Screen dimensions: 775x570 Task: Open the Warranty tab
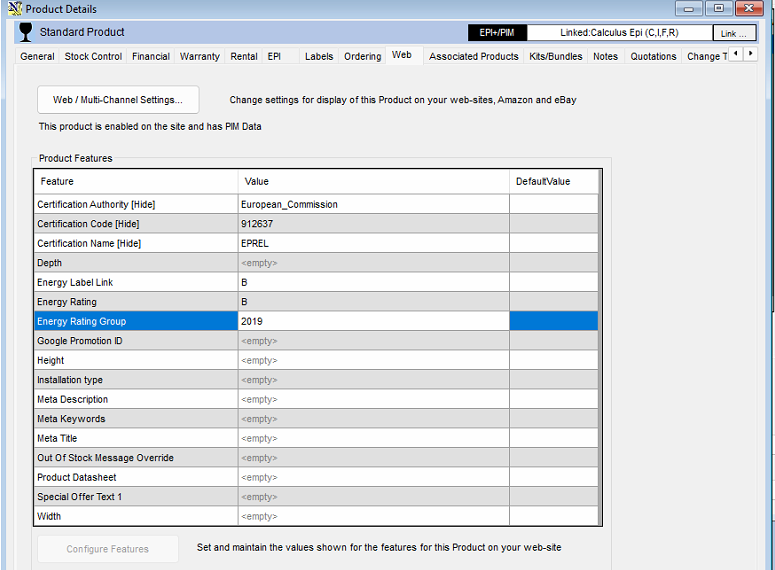199,57
